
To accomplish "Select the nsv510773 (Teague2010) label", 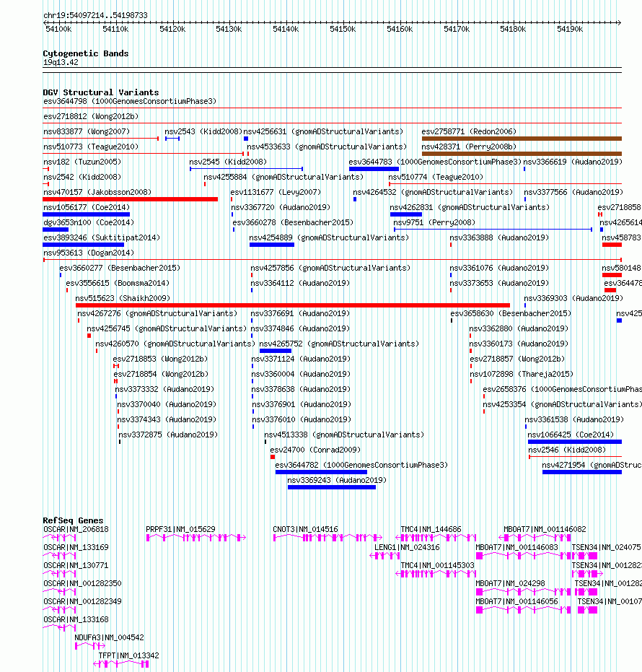I will tap(91, 147).
